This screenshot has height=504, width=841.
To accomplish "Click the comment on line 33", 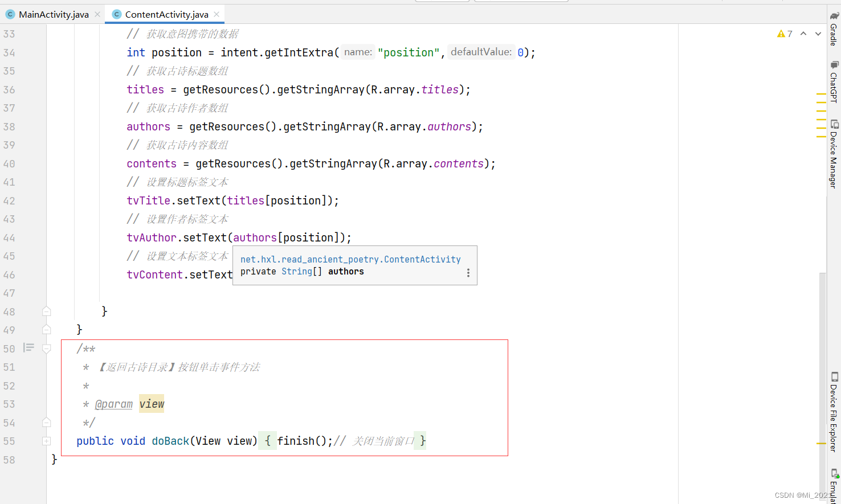I will [x=182, y=34].
